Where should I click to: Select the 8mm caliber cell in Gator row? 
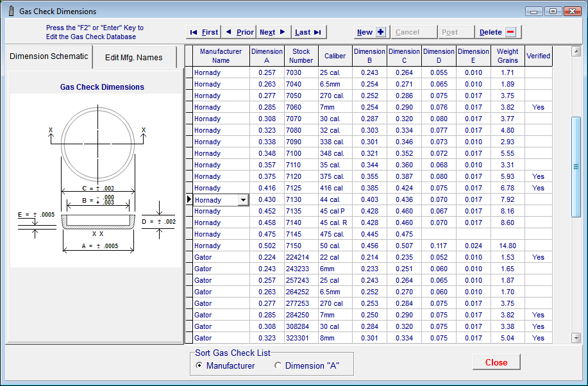pyautogui.click(x=335, y=338)
